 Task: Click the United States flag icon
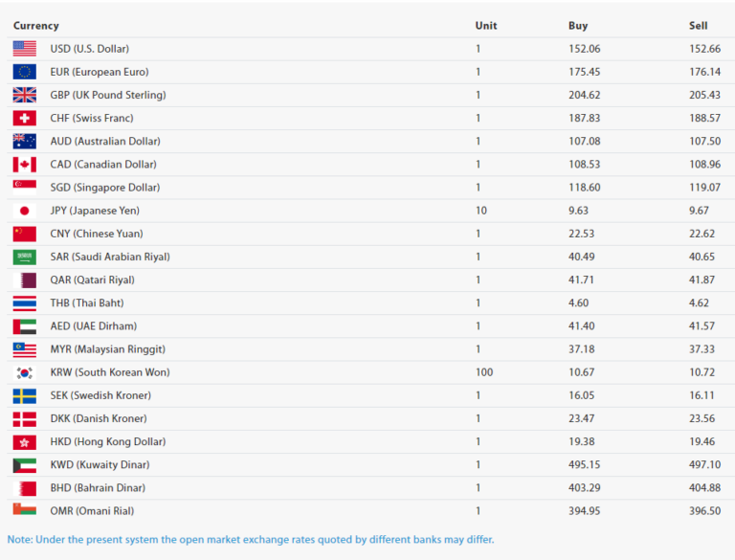[x=24, y=49]
